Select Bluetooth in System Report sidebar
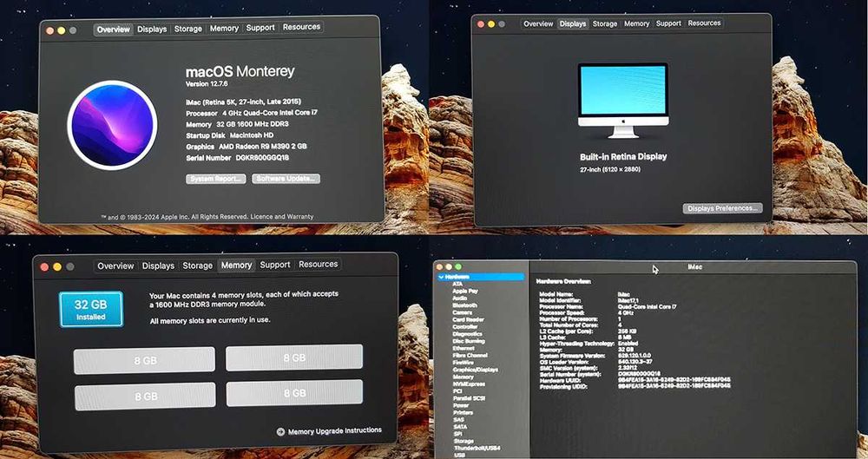 464,305
